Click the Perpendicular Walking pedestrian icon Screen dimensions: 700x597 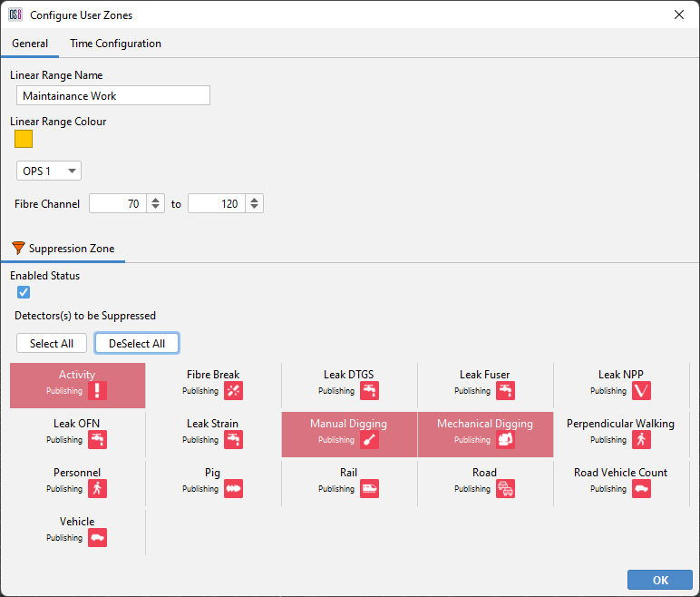pyautogui.click(x=642, y=440)
